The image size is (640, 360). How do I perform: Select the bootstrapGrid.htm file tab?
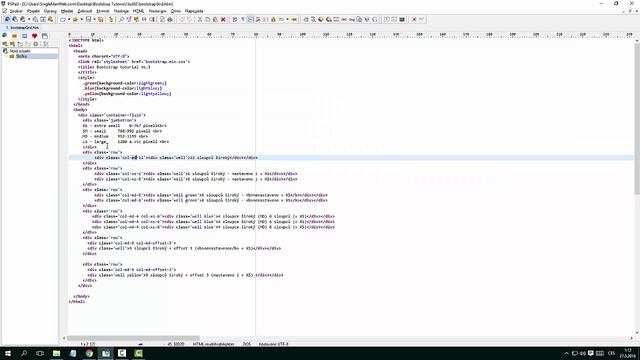coord(23,28)
